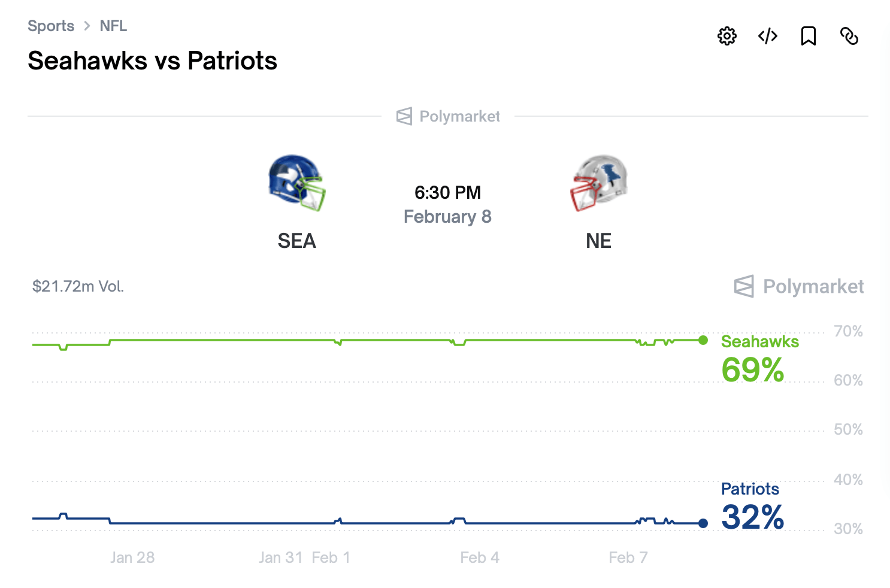The image size is (890, 588).
Task: Select the green chart endpoint dot
Action: 703,340
